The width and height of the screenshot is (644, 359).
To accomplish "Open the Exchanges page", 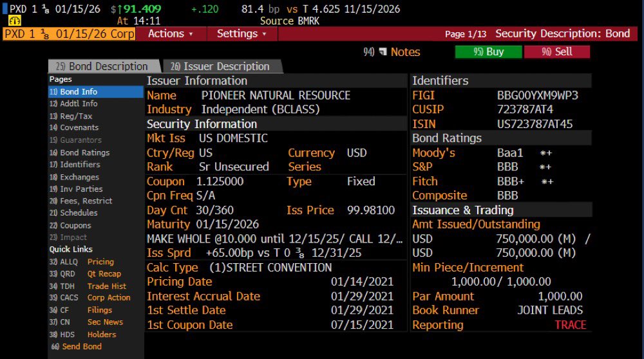I will [74, 177].
